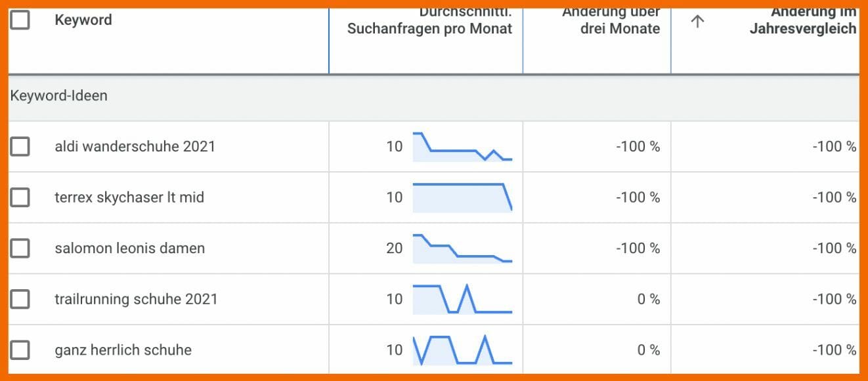Click the ascending sort arrow icon
Image resolution: width=868 pixels, height=381 pixels.
pyautogui.click(x=697, y=20)
